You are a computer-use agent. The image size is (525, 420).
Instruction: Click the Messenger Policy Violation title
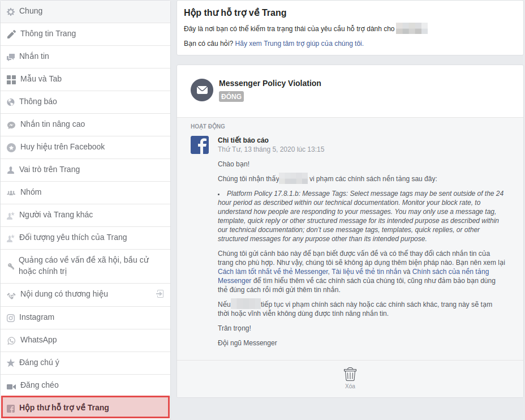[x=270, y=83]
